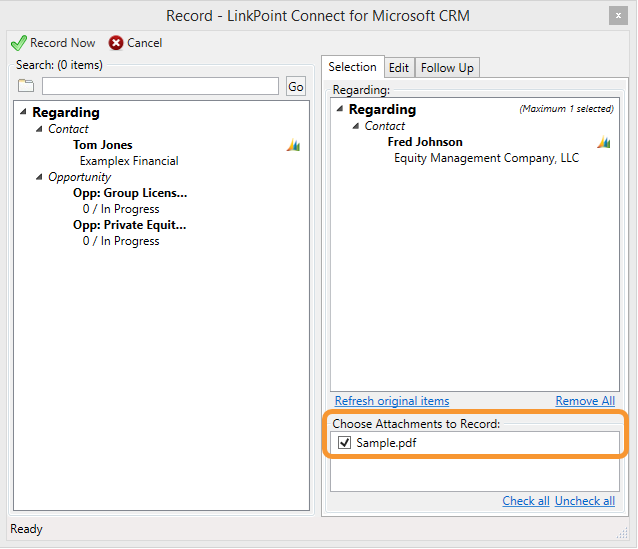
Task: Collapse the Regarding node in the Selection pane
Action: [340, 109]
